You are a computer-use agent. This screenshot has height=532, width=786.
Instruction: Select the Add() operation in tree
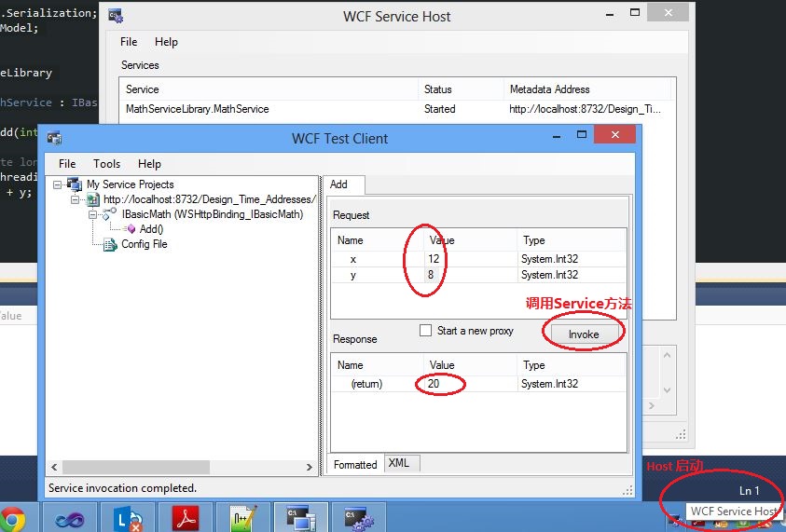point(151,229)
